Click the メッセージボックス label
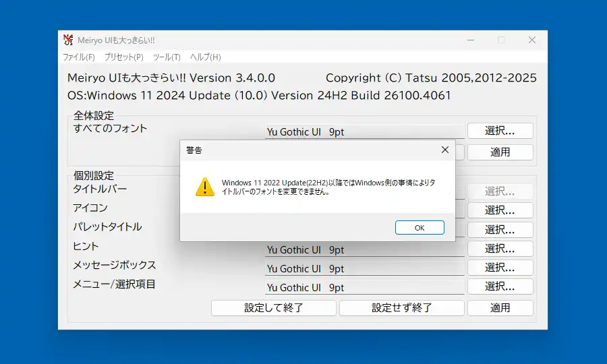This screenshot has width=607, height=364. [x=115, y=265]
